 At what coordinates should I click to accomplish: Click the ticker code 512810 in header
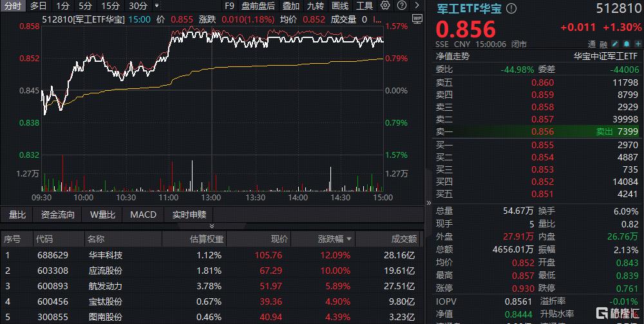[x=618, y=8]
